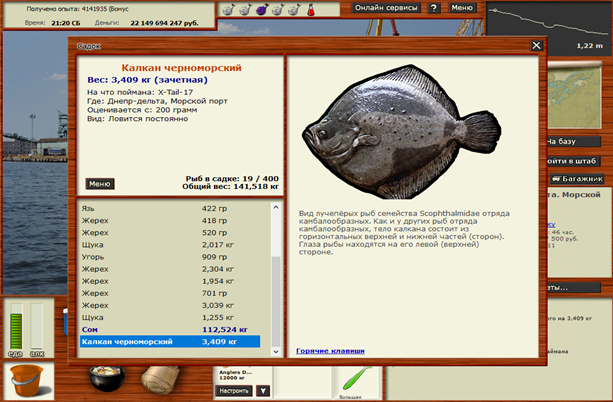Click the orange bucket icon

coord(28,380)
